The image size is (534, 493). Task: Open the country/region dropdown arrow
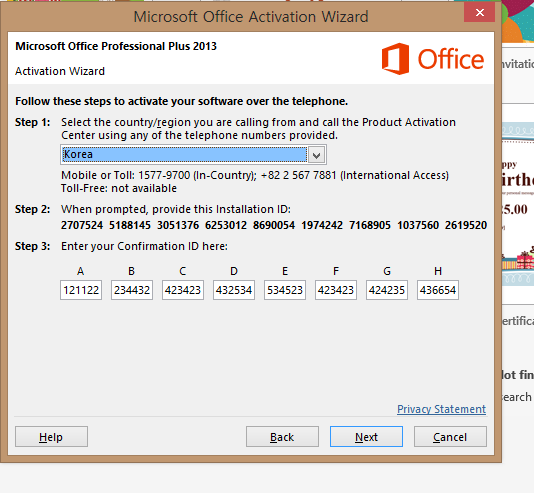pyautogui.click(x=316, y=155)
